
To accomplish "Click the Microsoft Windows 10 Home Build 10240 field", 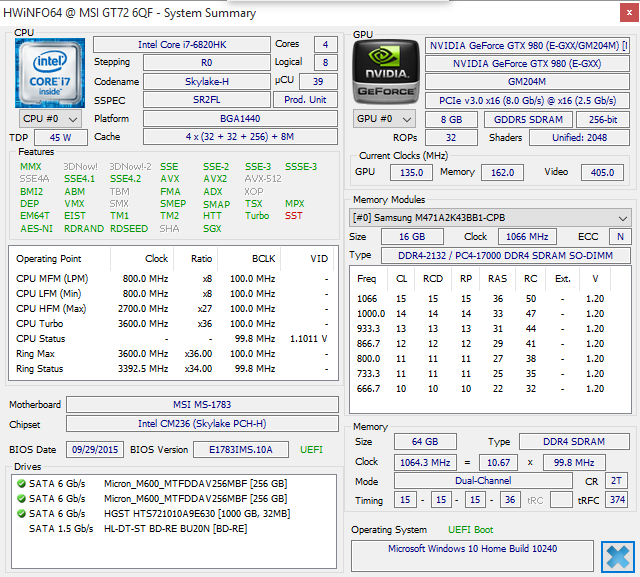I will pos(472,556).
